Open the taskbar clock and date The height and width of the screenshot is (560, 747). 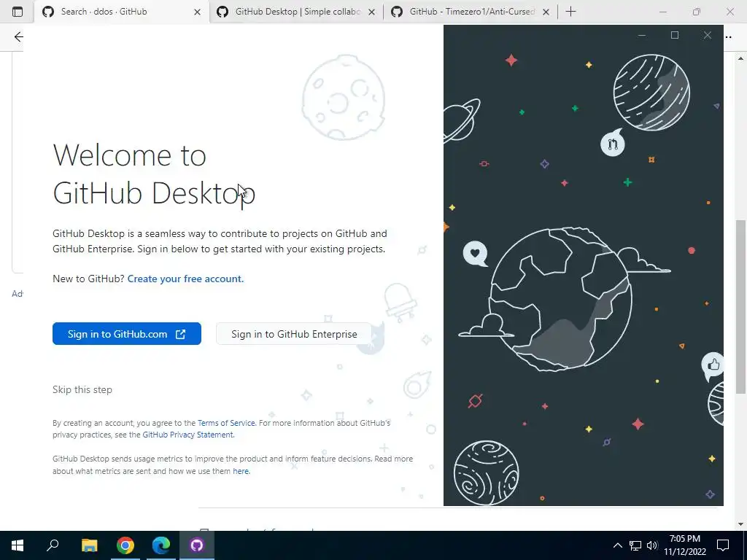point(685,545)
